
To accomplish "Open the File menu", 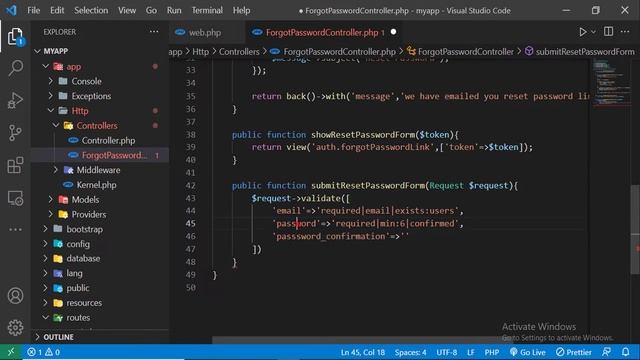I will [x=33, y=10].
